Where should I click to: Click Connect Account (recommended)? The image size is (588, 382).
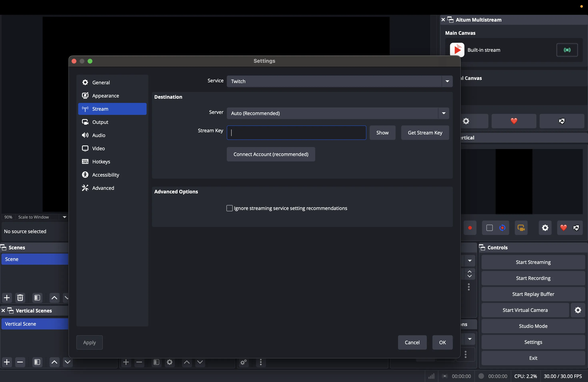[x=271, y=154]
